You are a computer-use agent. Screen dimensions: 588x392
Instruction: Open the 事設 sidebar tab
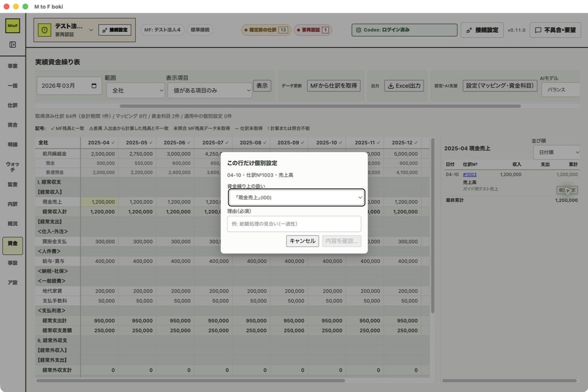(12, 263)
